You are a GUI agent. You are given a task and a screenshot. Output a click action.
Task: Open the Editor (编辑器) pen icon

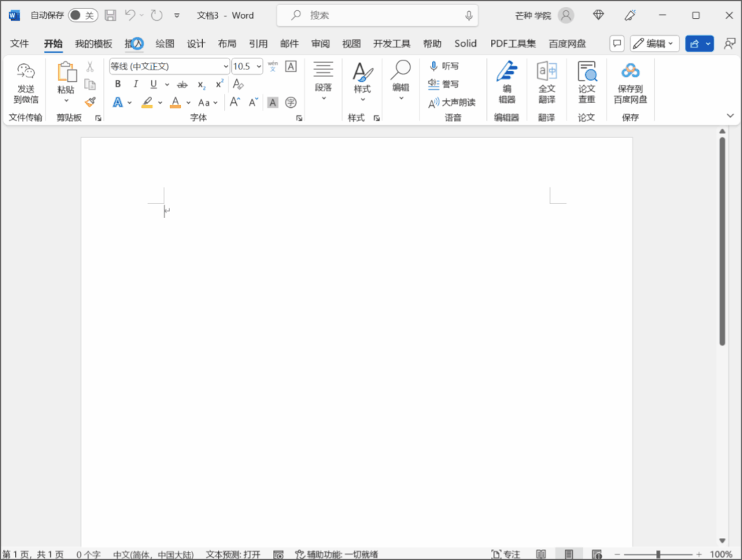point(507,71)
